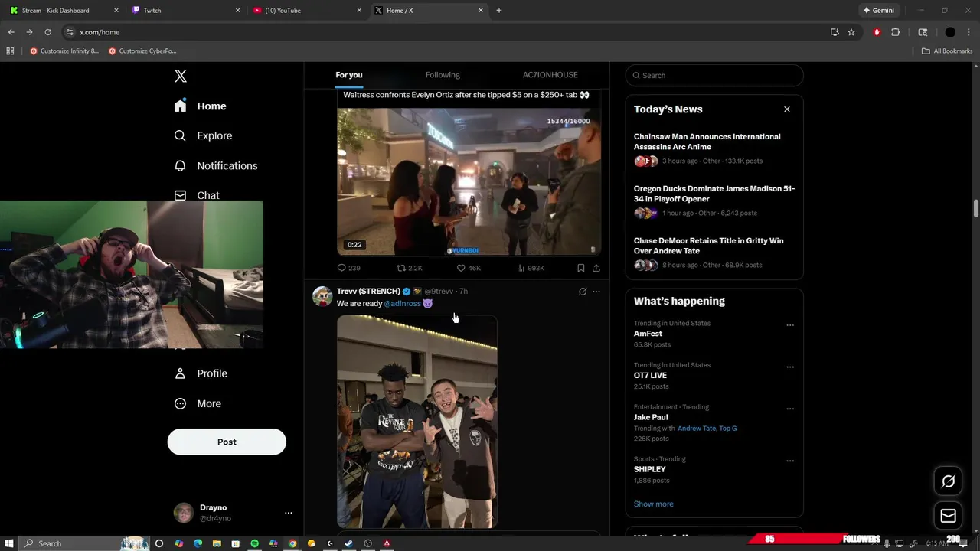Open Profile page
The width and height of the screenshot is (980, 551).
click(x=201, y=373)
